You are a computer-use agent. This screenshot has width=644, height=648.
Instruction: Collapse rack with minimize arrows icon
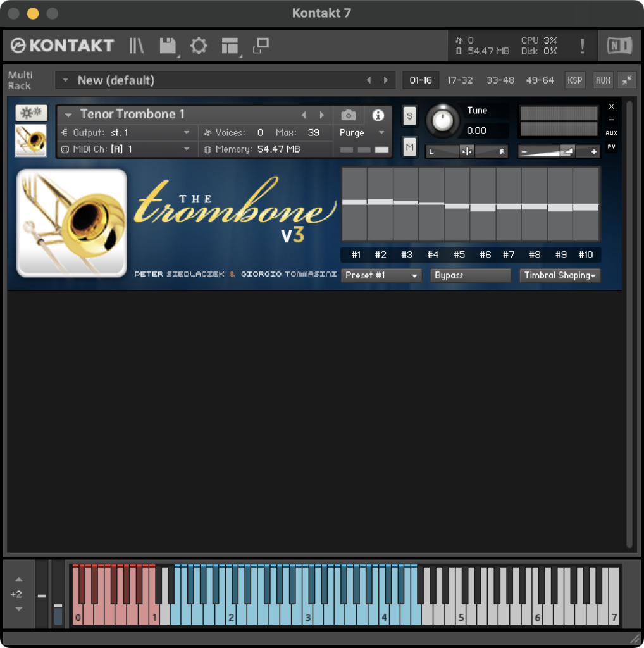click(x=627, y=80)
